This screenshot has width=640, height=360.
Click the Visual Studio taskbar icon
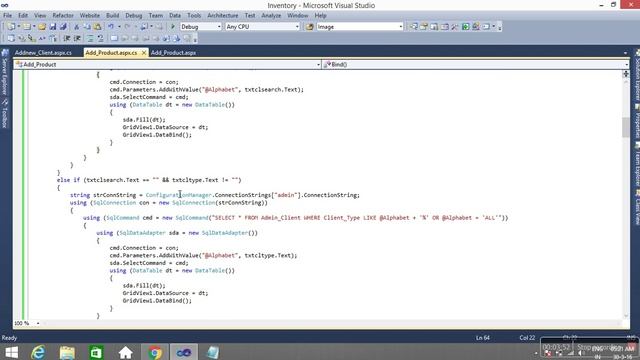point(184,352)
